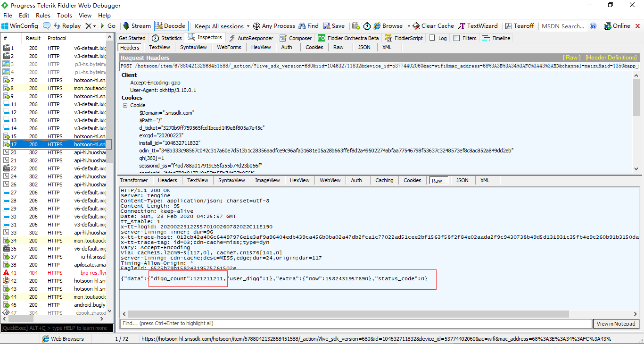Viewport: 644px width, 344px height.
Task: Click the Result column header
Action: coord(33,38)
